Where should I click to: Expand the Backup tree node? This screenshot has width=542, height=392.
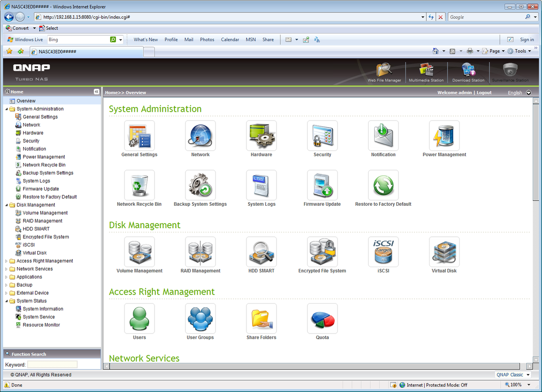(x=6, y=285)
